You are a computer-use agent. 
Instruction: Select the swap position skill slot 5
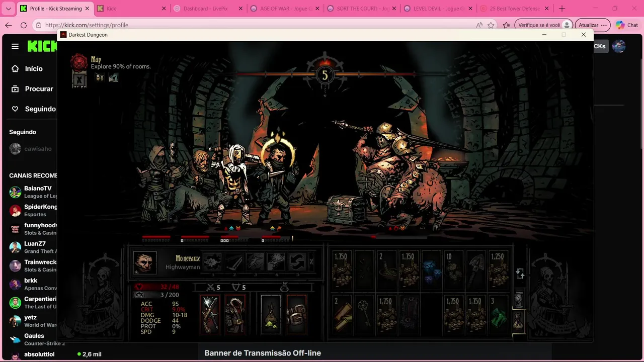pos(297,262)
